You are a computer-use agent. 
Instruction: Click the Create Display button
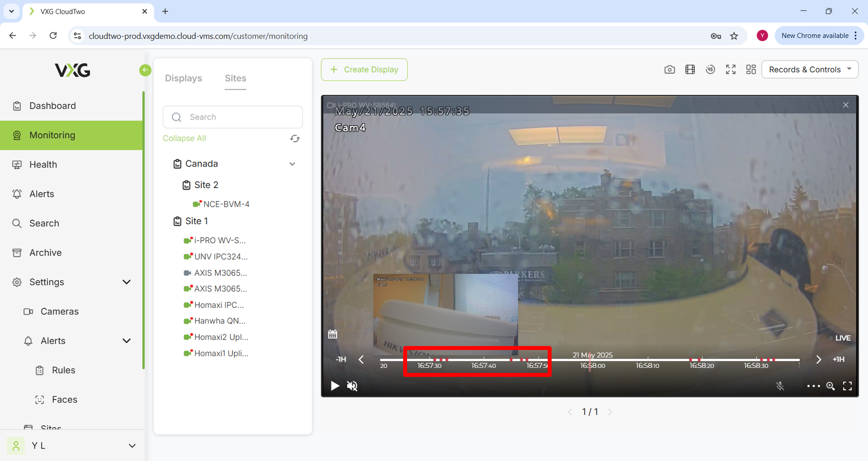tap(364, 69)
